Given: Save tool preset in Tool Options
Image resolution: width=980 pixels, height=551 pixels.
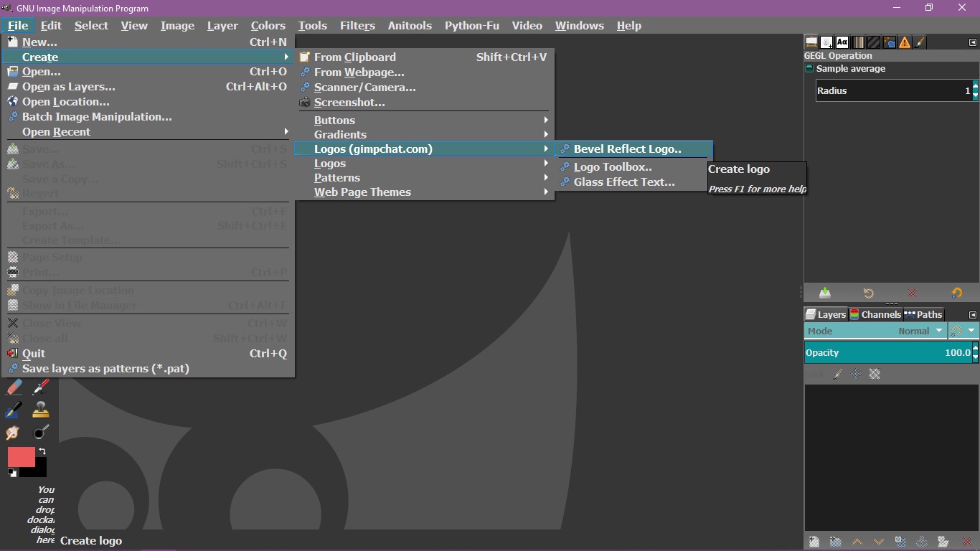Looking at the screenshot, I should [825, 293].
